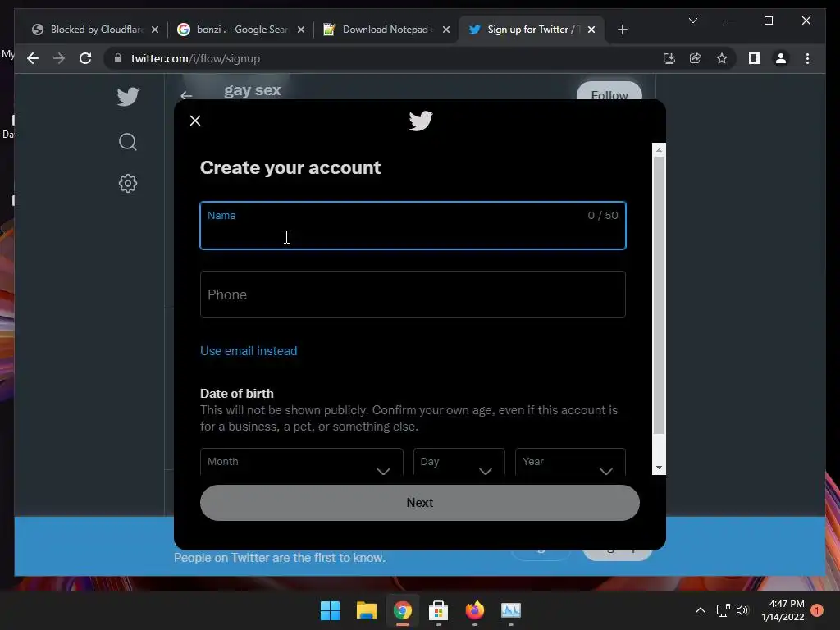Screen dimensions: 840x630
Task: Click the Next button
Action: (x=419, y=503)
